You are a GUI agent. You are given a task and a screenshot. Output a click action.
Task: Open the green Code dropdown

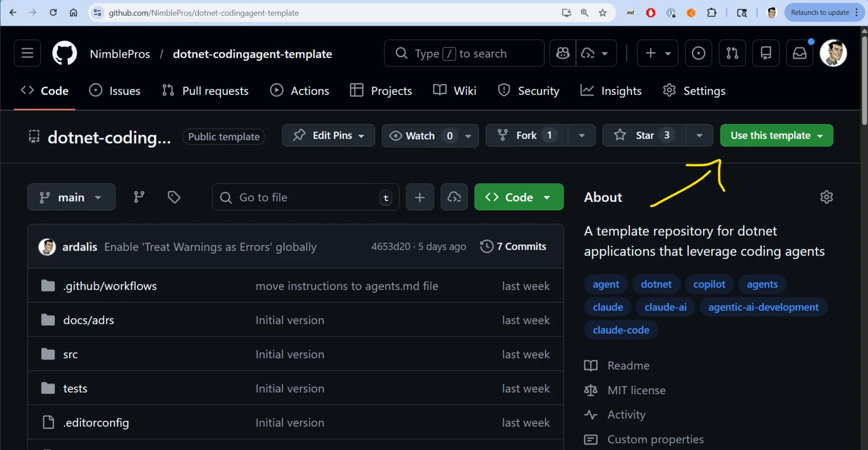coord(519,197)
